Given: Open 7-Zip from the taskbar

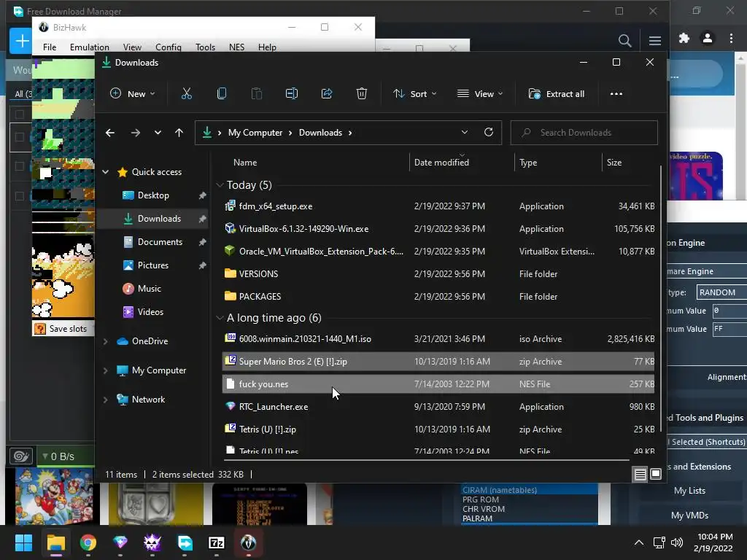Looking at the screenshot, I should (217, 542).
